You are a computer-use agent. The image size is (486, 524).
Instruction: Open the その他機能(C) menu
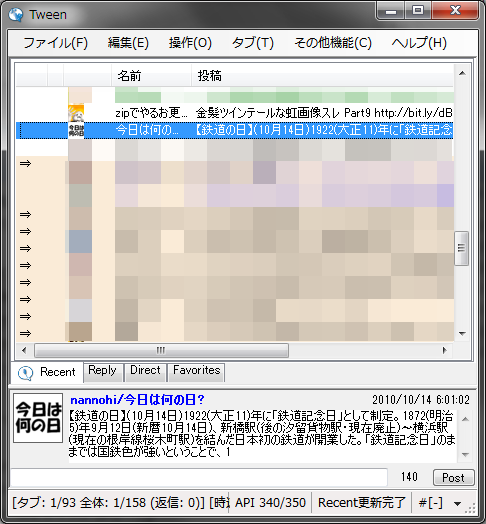point(333,43)
